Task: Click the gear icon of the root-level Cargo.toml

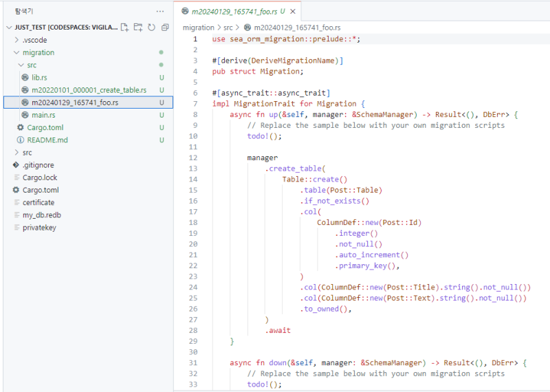Action: 16,190
